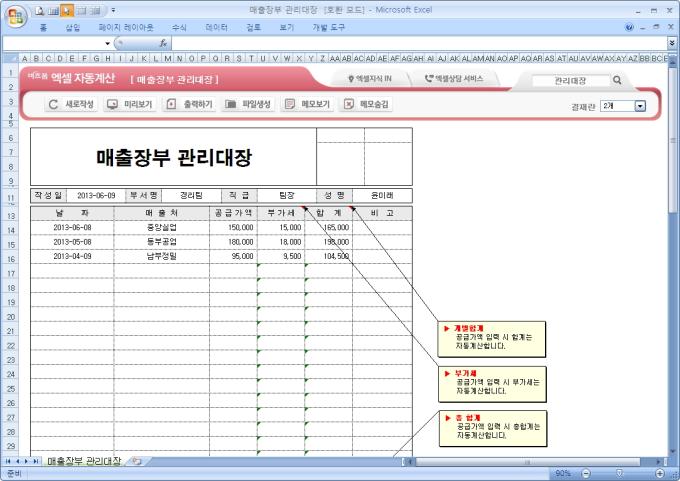Click the 파일생성 file creation button
This screenshot has height=481, width=680.
coord(248,105)
